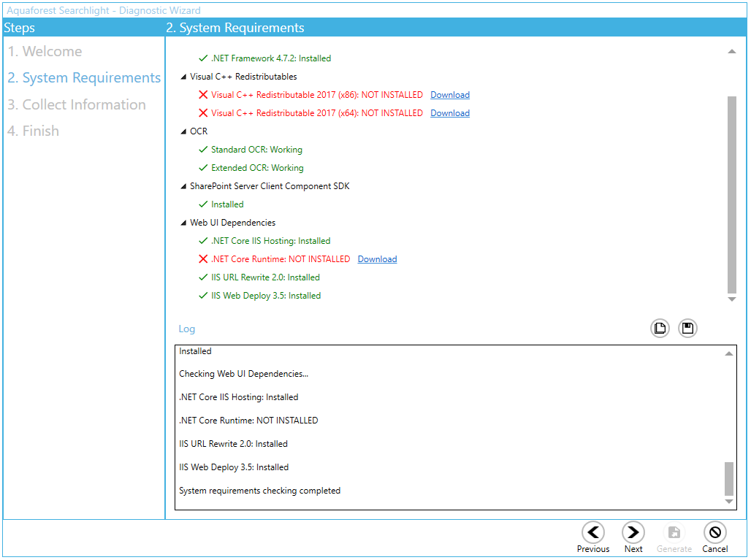Click the red X beside .NET Core Runtime
The image size is (751, 560).
(203, 259)
